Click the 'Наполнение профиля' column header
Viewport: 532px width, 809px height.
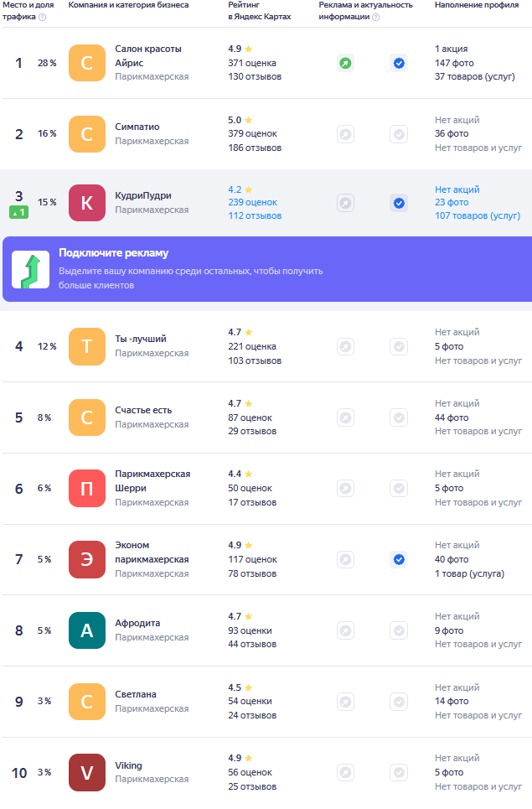coord(477,5)
